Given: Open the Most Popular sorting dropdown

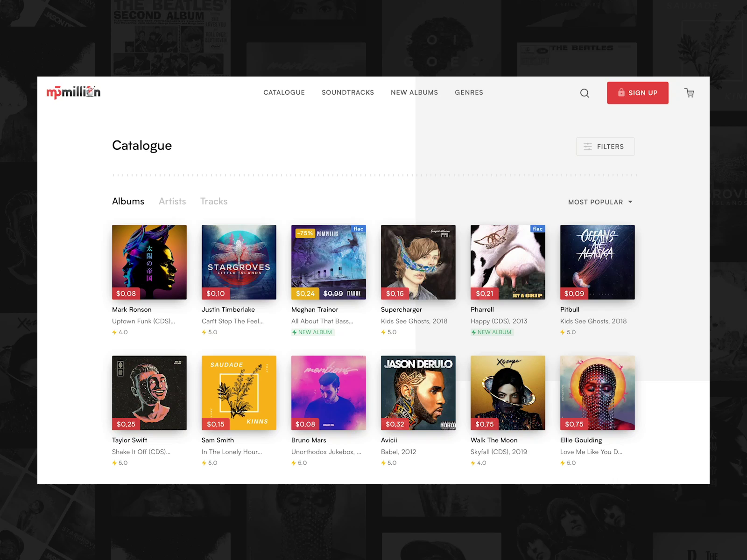Looking at the screenshot, I should coord(600,202).
